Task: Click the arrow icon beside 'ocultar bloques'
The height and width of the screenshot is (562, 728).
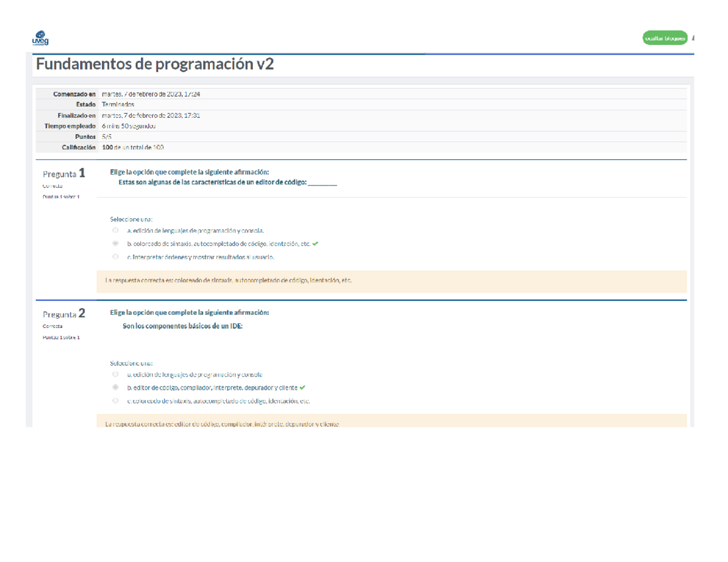Action: click(x=693, y=38)
